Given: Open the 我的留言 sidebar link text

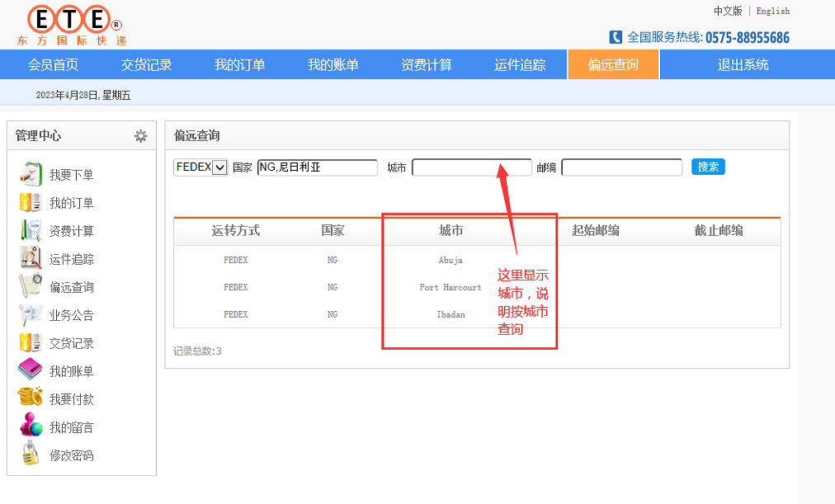Looking at the screenshot, I should point(71,427).
